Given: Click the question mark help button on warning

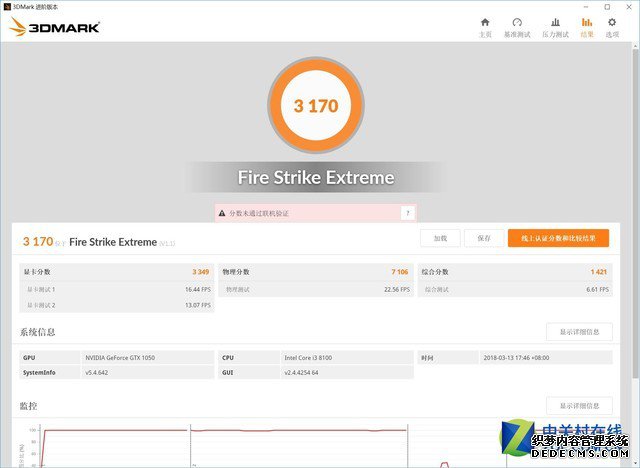Looking at the screenshot, I should point(407,213).
